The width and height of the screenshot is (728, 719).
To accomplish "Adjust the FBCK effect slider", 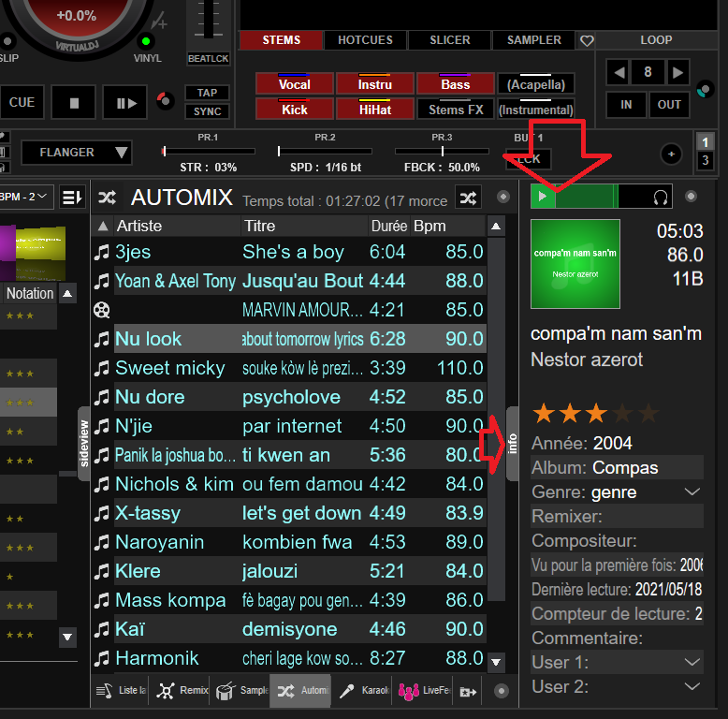I will [442, 152].
